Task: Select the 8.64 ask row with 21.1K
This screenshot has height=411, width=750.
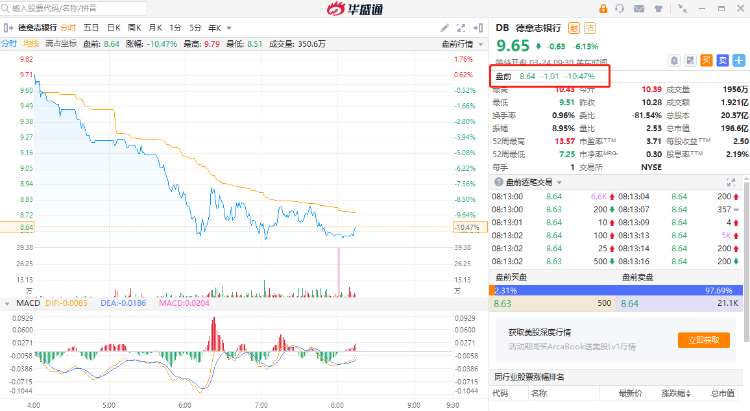Action: 679,303
